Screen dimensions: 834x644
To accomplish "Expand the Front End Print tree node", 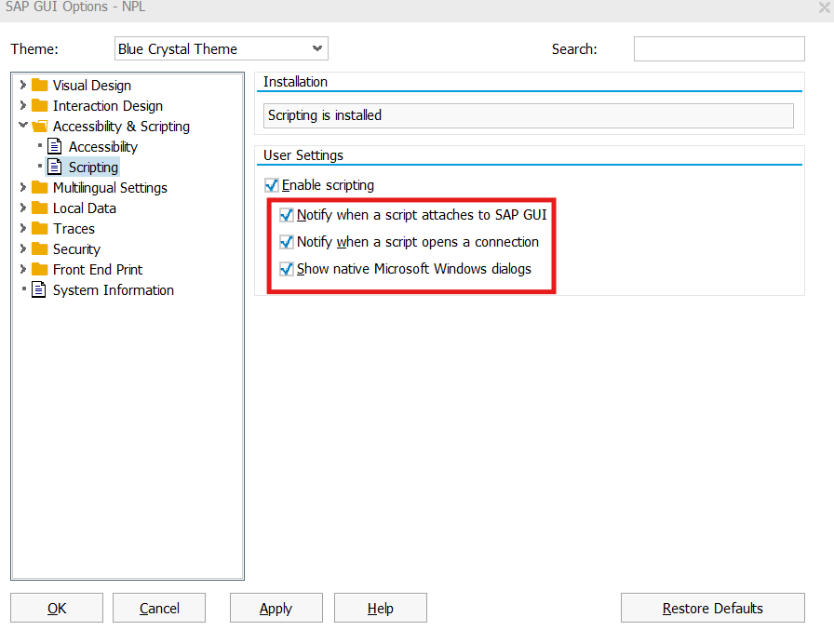I will point(22,269).
